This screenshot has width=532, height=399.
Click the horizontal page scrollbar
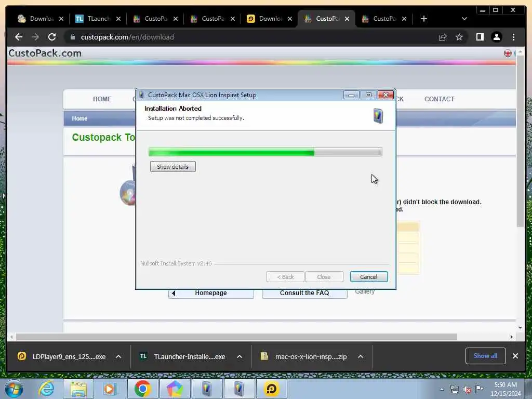(x=236, y=337)
